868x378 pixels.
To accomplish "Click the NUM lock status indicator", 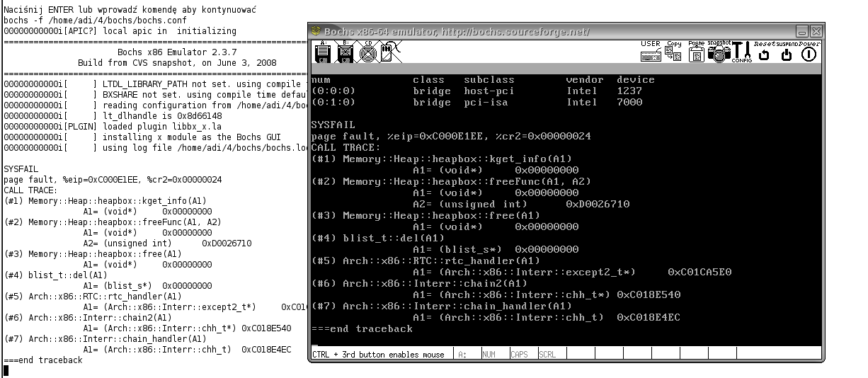I will [x=490, y=354].
